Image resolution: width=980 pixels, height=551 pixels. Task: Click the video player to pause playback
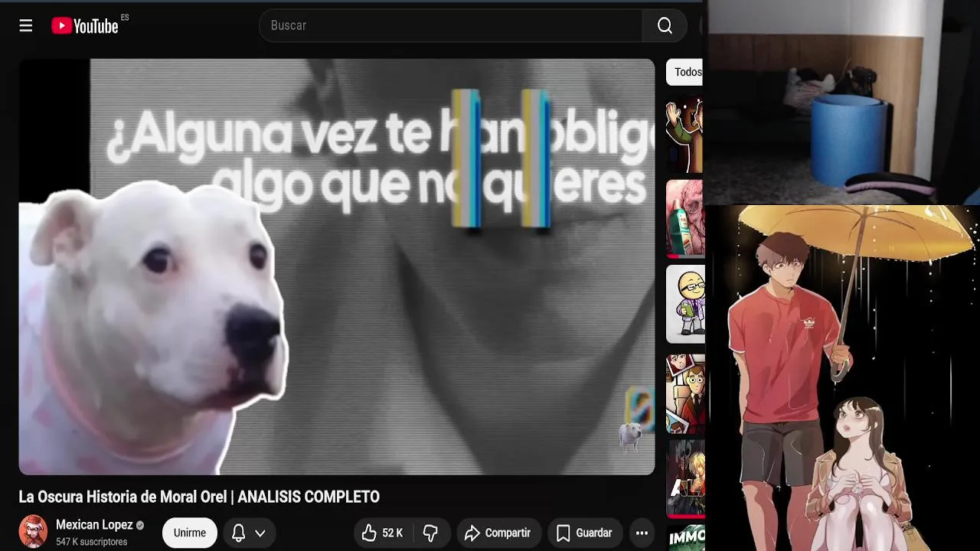click(337, 267)
